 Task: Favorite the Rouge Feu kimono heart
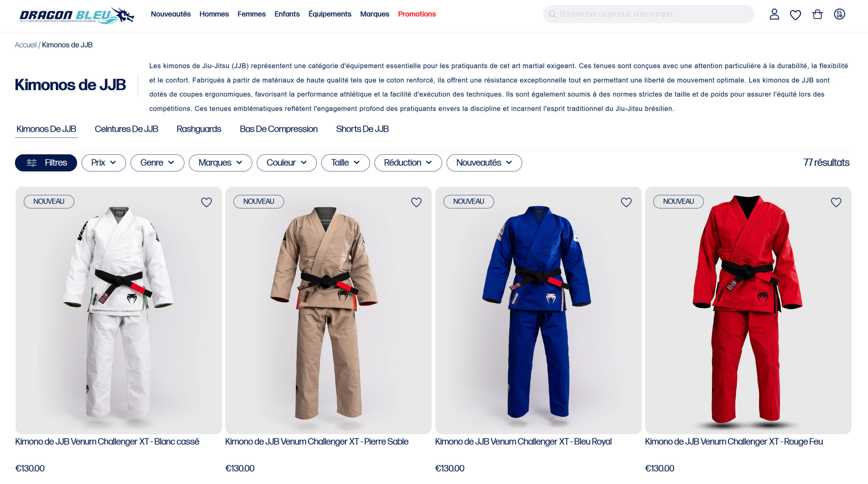coord(836,202)
